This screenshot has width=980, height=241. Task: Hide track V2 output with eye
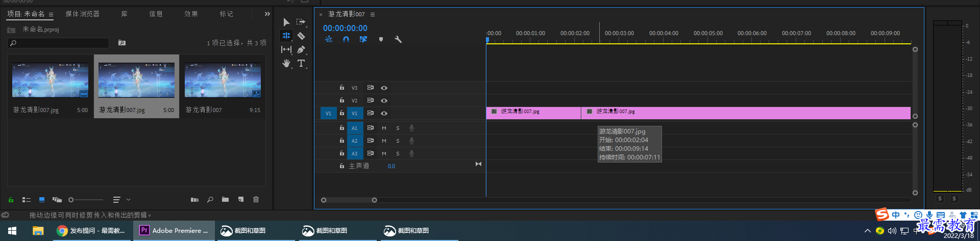(x=384, y=100)
